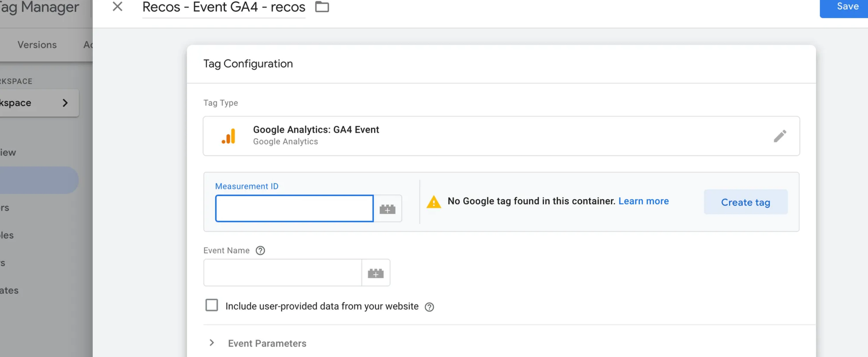868x357 pixels.
Task: Show help for user-provided data option
Action: [x=429, y=307]
